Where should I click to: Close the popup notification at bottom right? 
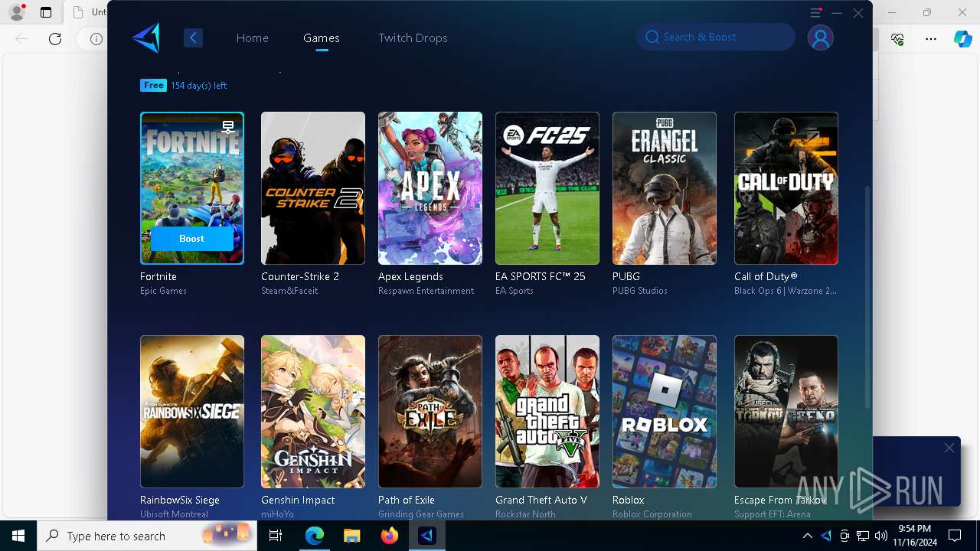click(x=949, y=448)
